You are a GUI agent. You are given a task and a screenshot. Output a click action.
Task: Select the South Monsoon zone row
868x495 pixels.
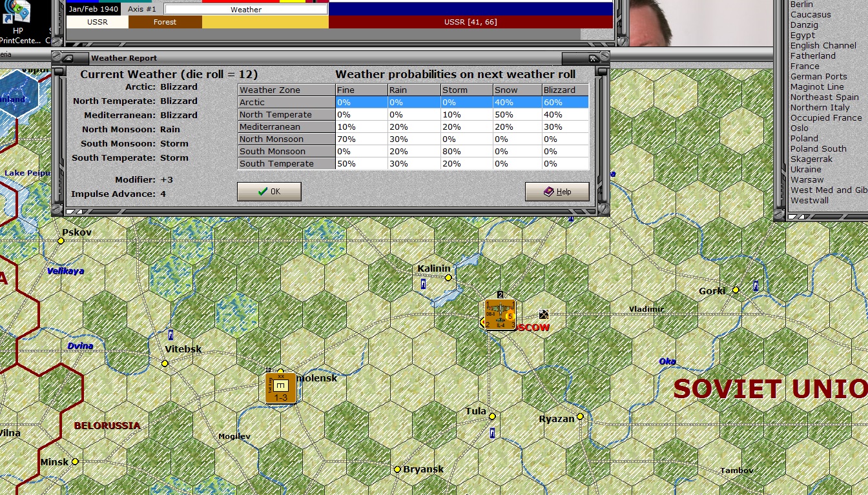(x=413, y=151)
